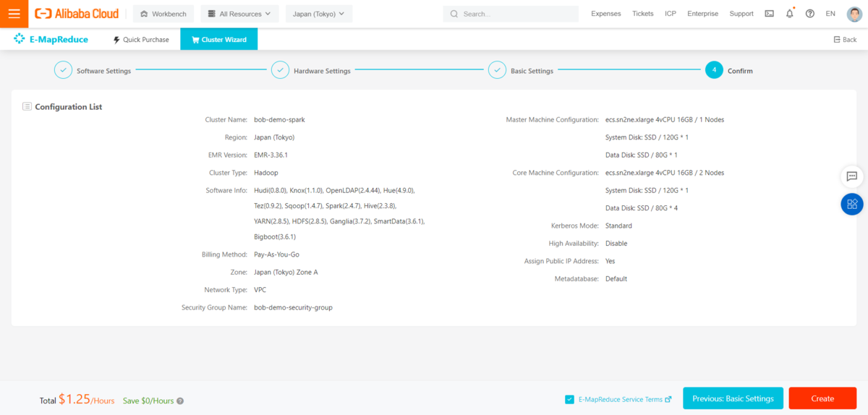Image resolution: width=868 pixels, height=415 pixels.
Task: Open the Cloud Shell terminal icon
Action: point(769,14)
